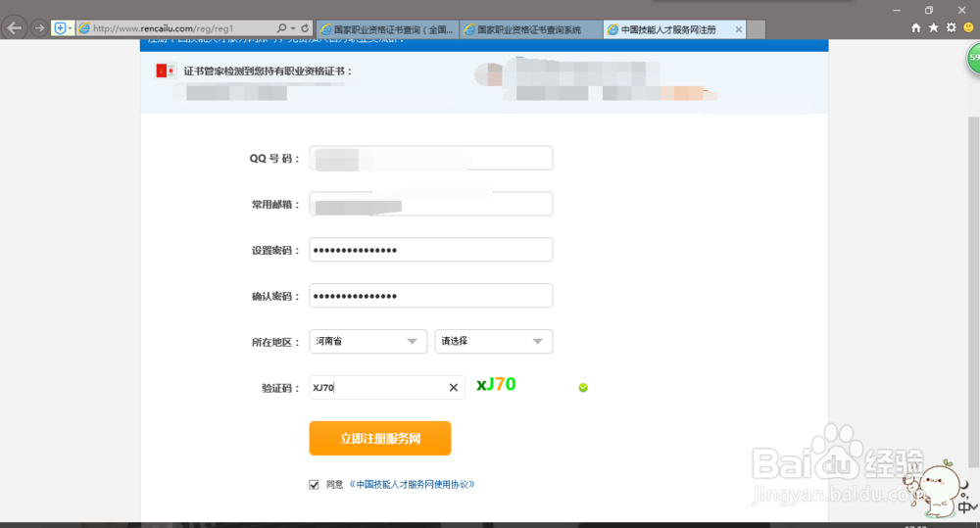Image resolution: width=980 pixels, height=528 pixels.
Task: Focus the 设置密码 password field
Action: (x=430, y=250)
